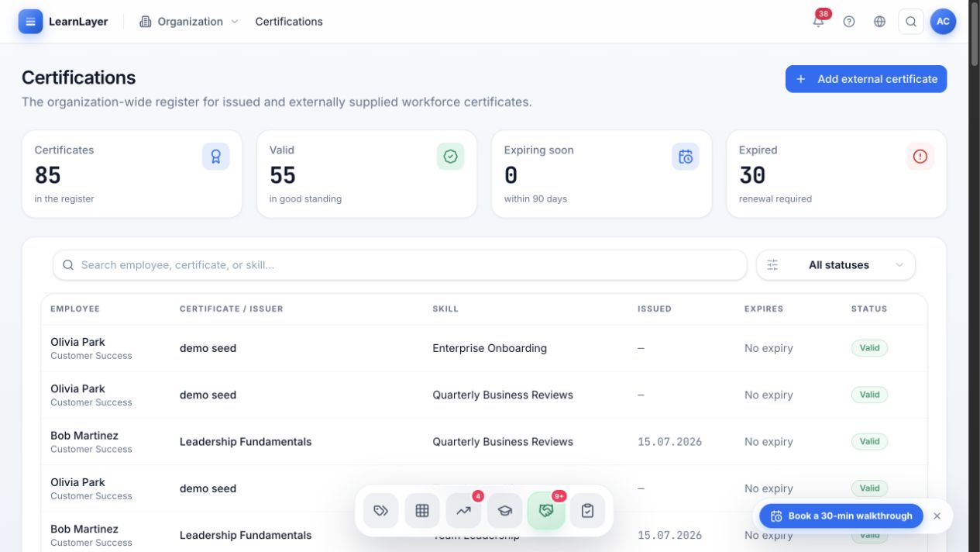The image size is (980, 552).
Task: Click Book a 30-min walkthrough button
Action: pyautogui.click(x=841, y=516)
